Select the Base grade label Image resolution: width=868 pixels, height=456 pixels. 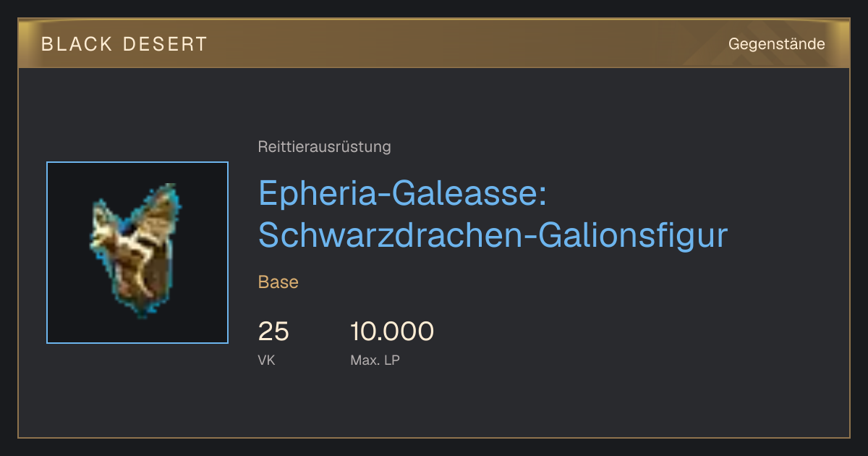coord(278,282)
